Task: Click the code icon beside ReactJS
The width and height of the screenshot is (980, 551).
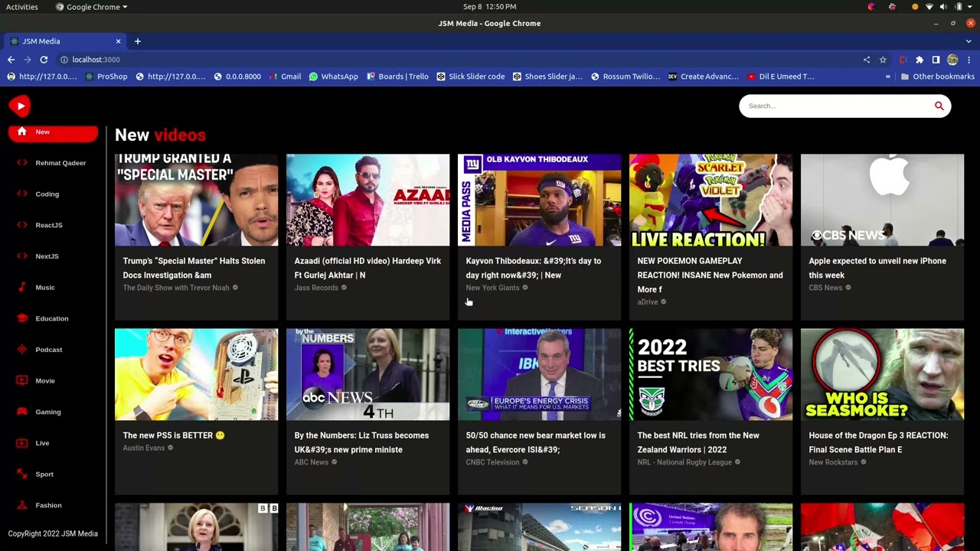Action: 21,225
